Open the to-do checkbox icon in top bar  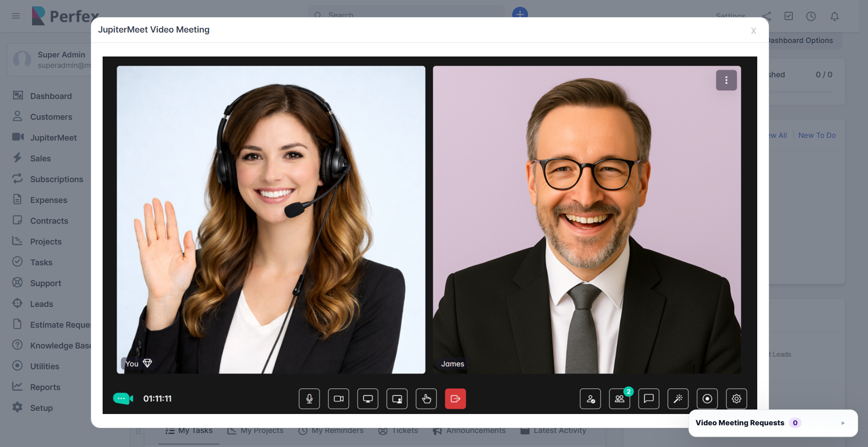point(789,16)
